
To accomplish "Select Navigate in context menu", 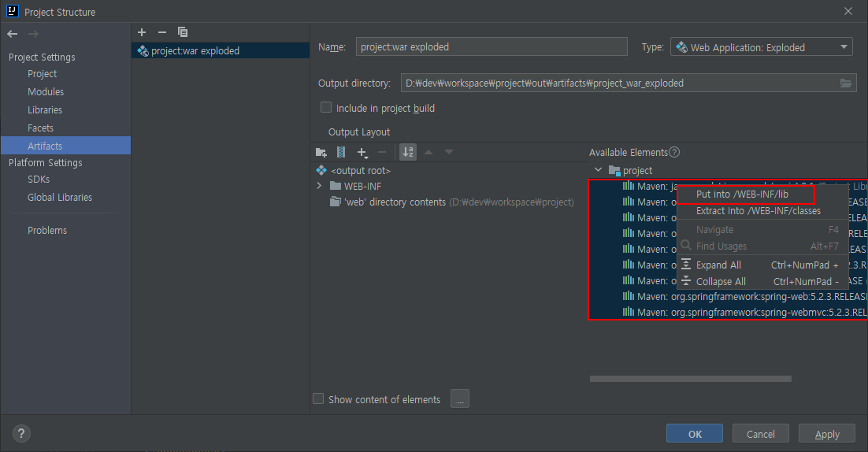I will [x=762, y=230].
